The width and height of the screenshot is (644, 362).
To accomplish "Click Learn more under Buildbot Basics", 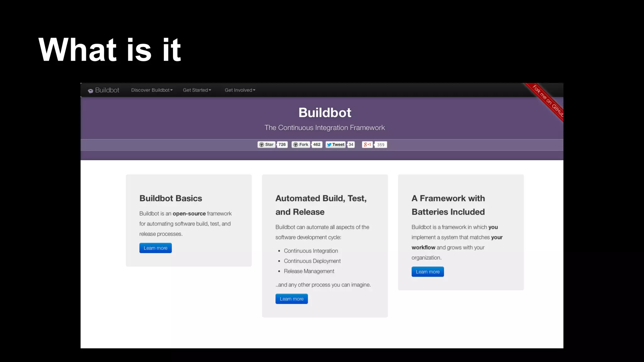I will [x=155, y=248].
